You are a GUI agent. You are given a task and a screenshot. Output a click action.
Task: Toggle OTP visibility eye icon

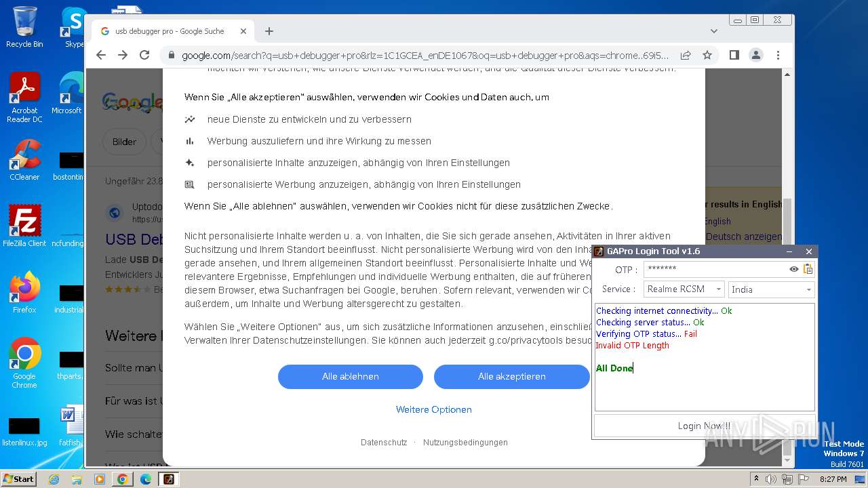[794, 269]
